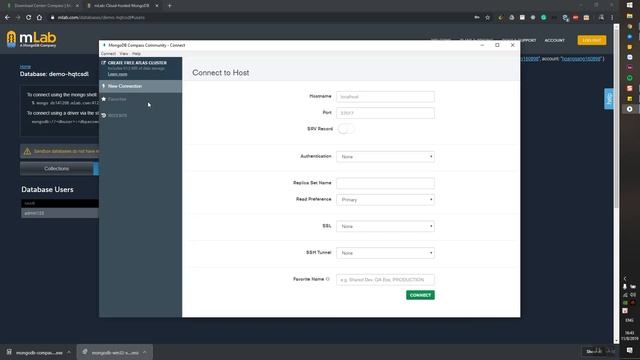
Task: Expand mongodb-win32 download options chevron
Action: click(x=144, y=352)
